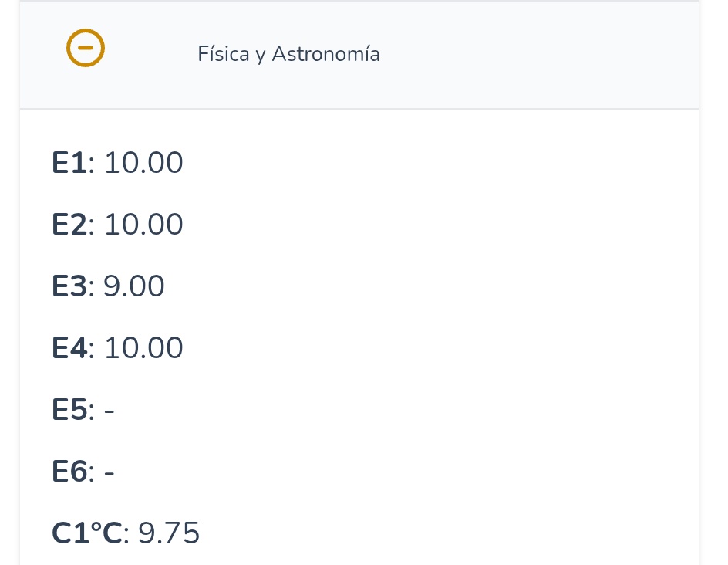Click the E3 grade value 9.00

coord(133,286)
